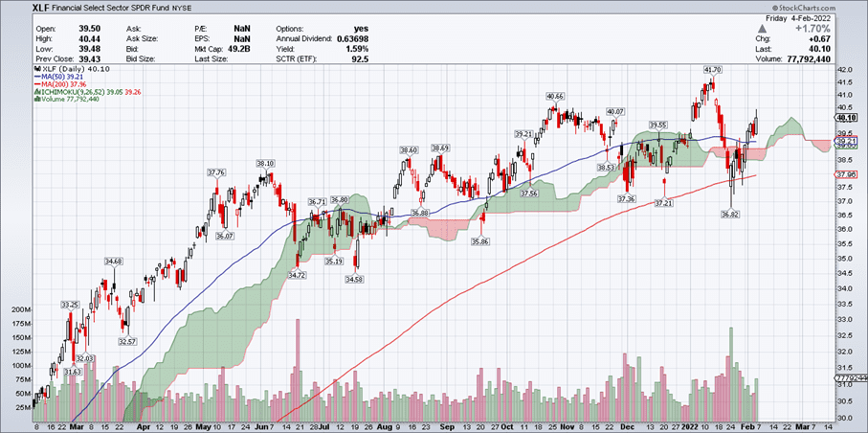Click the 34.72 June low label
This screenshot has width=868, height=433.
298,276
